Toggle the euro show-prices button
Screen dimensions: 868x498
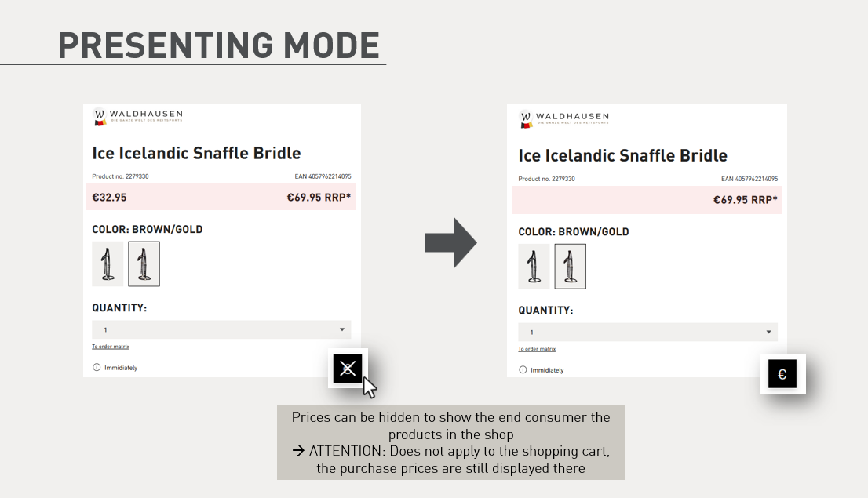(x=782, y=374)
